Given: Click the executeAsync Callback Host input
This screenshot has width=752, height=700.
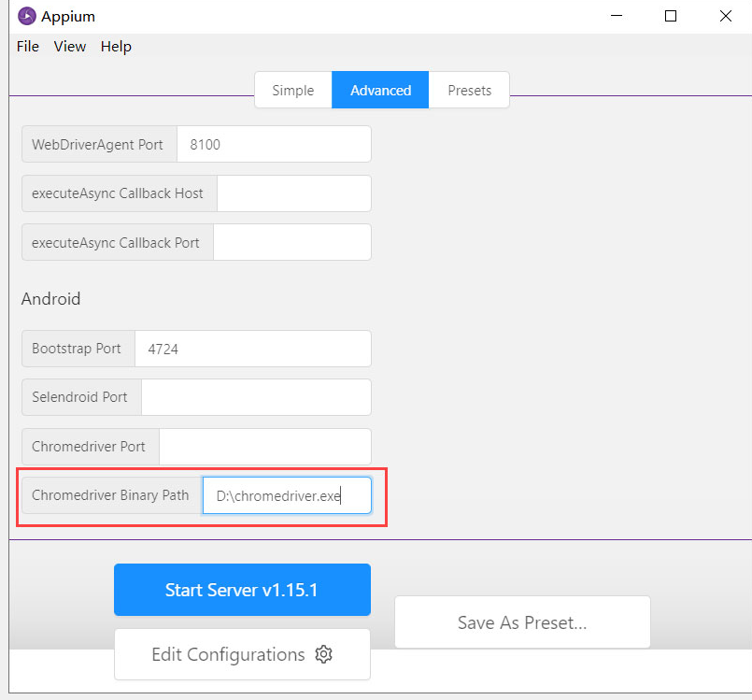Looking at the screenshot, I should [x=293, y=193].
